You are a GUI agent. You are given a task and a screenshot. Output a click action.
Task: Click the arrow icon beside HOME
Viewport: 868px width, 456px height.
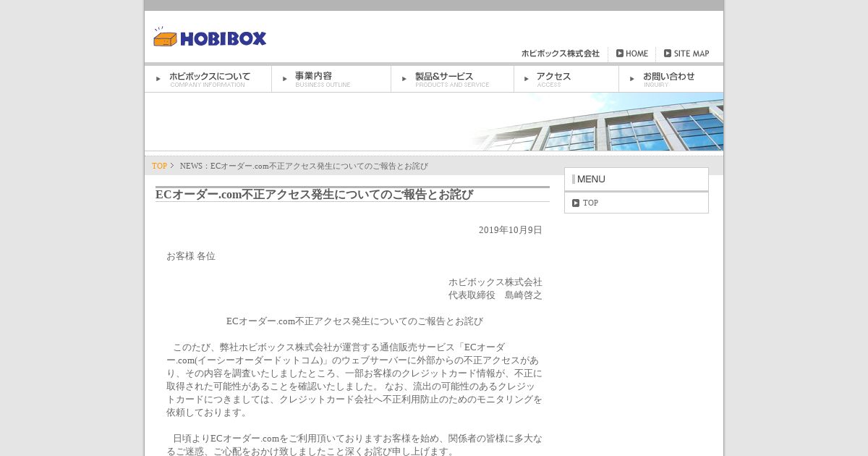[x=620, y=54]
